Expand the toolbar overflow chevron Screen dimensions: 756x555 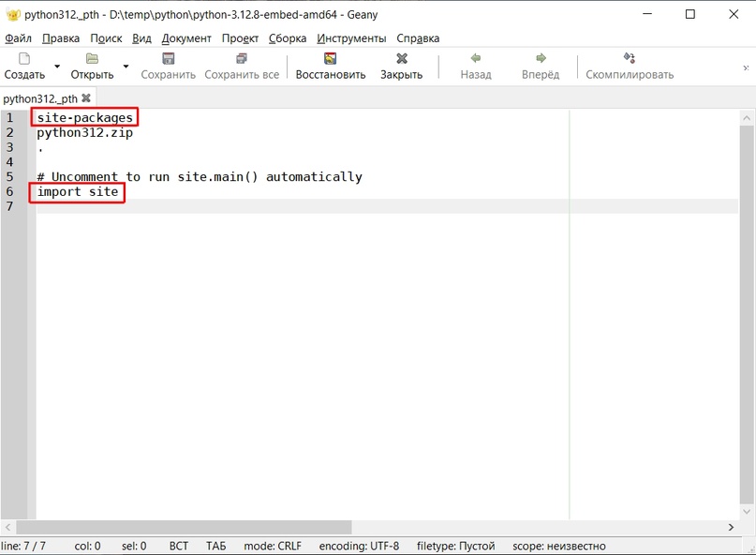tap(747, 67)
